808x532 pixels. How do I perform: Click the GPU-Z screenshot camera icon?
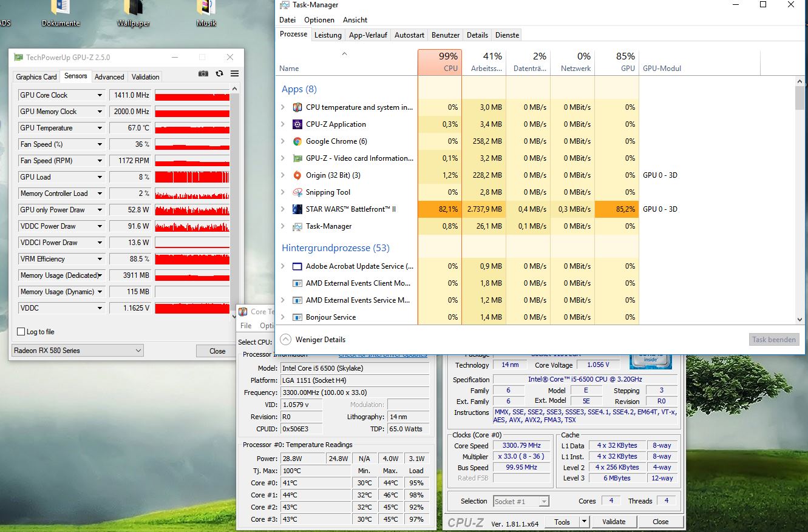(203, 73)
